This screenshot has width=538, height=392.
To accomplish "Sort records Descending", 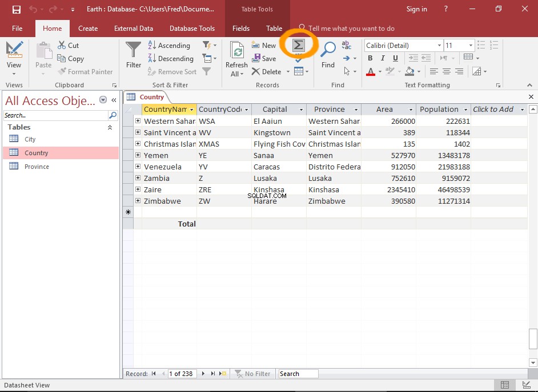I will tap(171, 59).
